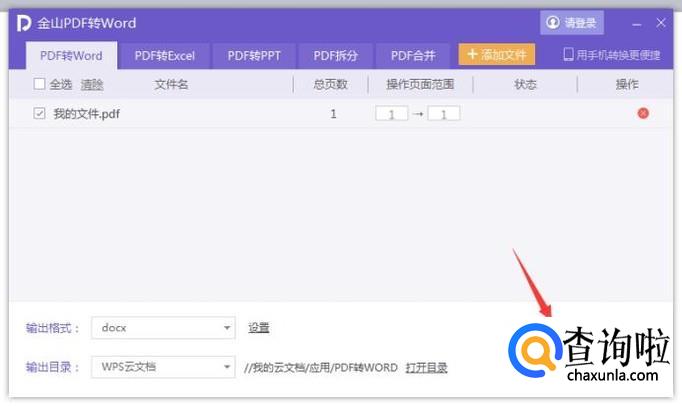Click the 总页数 column header
Screen dimensions: 682x406
pyautogui.click(x=331, y=84)
